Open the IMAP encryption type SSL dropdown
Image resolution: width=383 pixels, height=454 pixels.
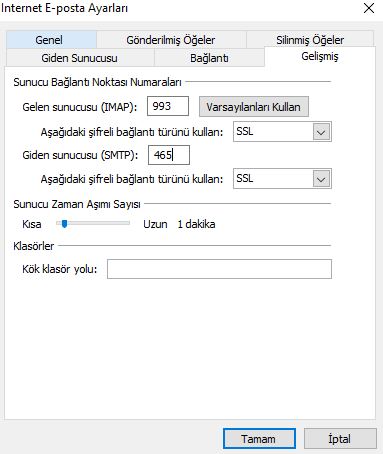click(x=282, y=132)
